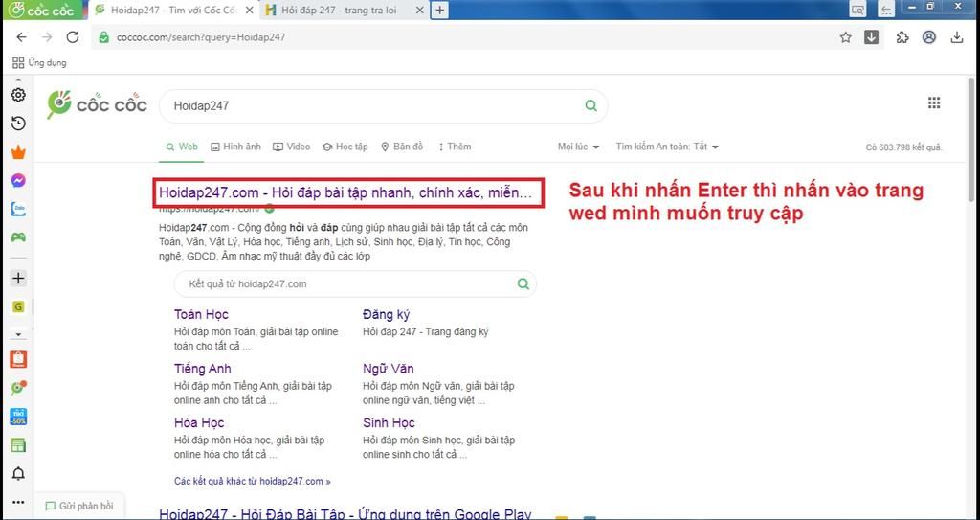Open Messenger from the sidebar
980x520 pixels.
coord(19,181)
